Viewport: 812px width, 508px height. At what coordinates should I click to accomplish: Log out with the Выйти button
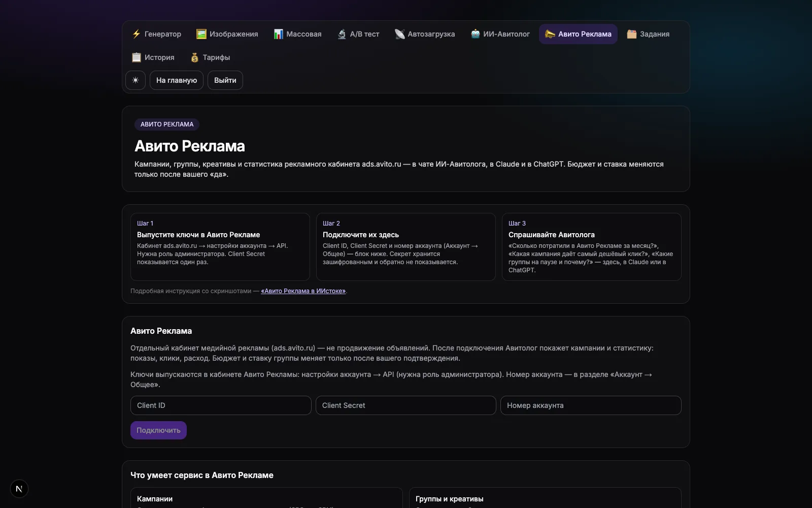[x=225, y=80]
